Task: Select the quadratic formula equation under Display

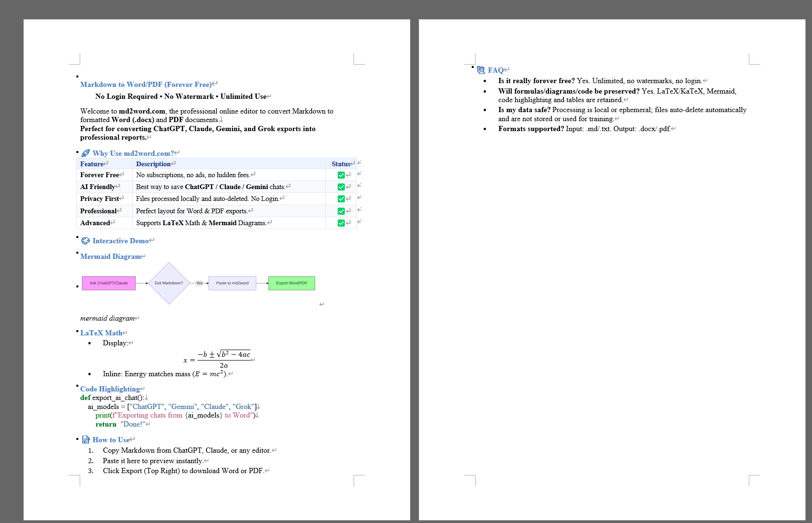Action: tap(218, 359)
